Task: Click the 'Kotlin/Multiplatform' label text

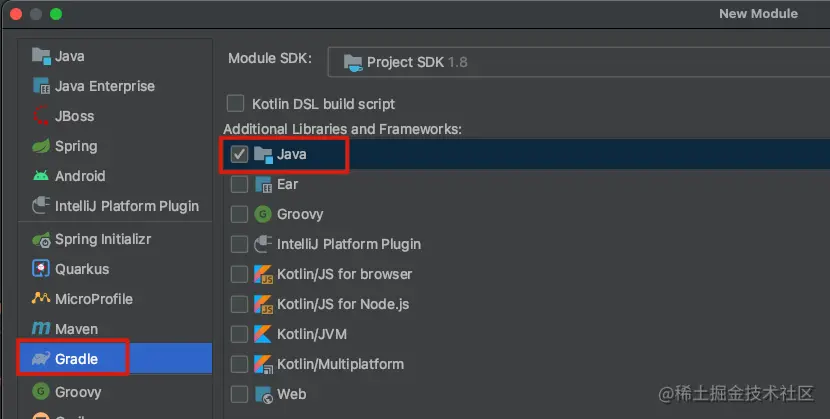Action: [x=340, y=364]
